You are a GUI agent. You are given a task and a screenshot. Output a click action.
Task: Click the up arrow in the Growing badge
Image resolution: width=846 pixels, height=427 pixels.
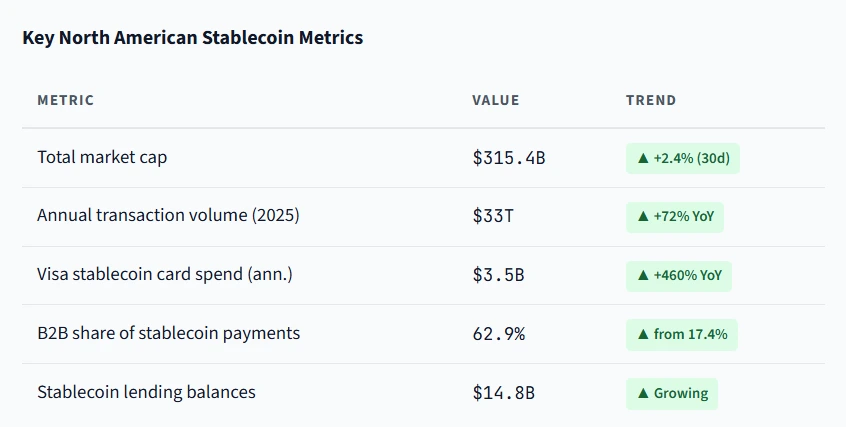pos(643,393)
